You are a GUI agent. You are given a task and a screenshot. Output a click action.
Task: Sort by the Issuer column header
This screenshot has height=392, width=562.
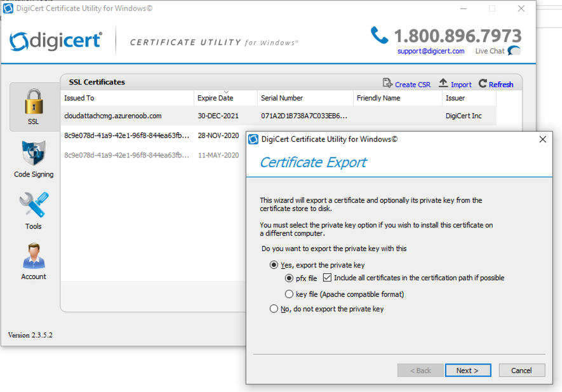click(x=469, y=98)
